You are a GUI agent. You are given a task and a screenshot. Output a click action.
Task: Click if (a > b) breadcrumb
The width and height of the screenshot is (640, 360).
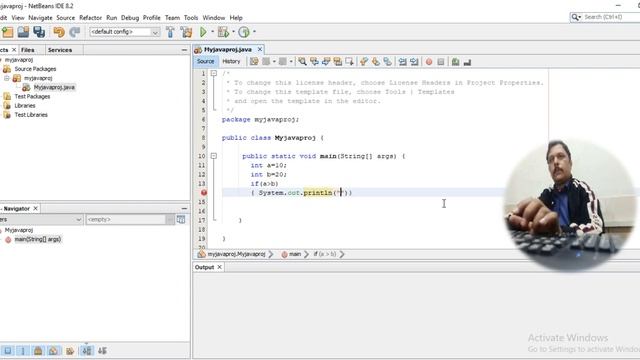[x=325, y=254]
